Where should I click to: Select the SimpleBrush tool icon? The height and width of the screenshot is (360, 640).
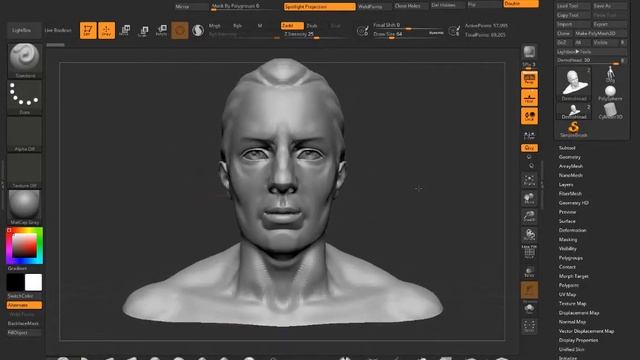[574, 129]
